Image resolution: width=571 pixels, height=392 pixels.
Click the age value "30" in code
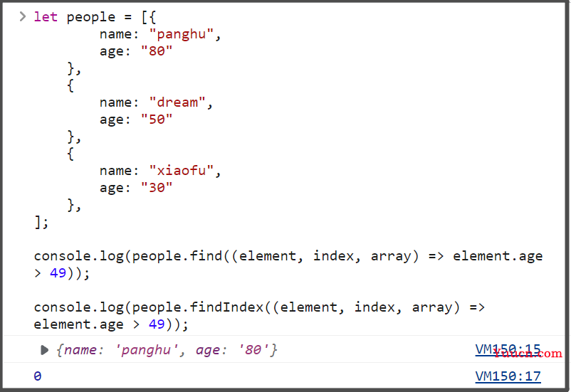pos(157,188)
